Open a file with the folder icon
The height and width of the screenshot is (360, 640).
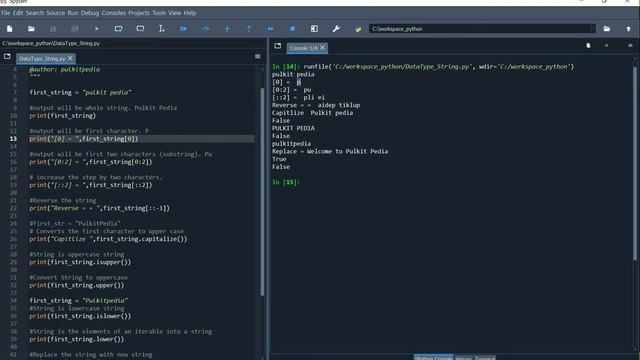(31, 29)
